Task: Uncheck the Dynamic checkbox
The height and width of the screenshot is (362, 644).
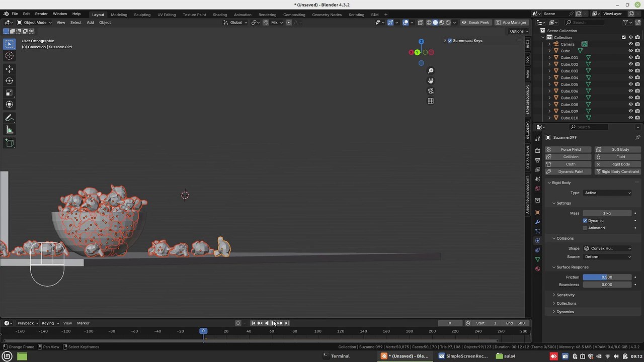Action: coord(585,221)
